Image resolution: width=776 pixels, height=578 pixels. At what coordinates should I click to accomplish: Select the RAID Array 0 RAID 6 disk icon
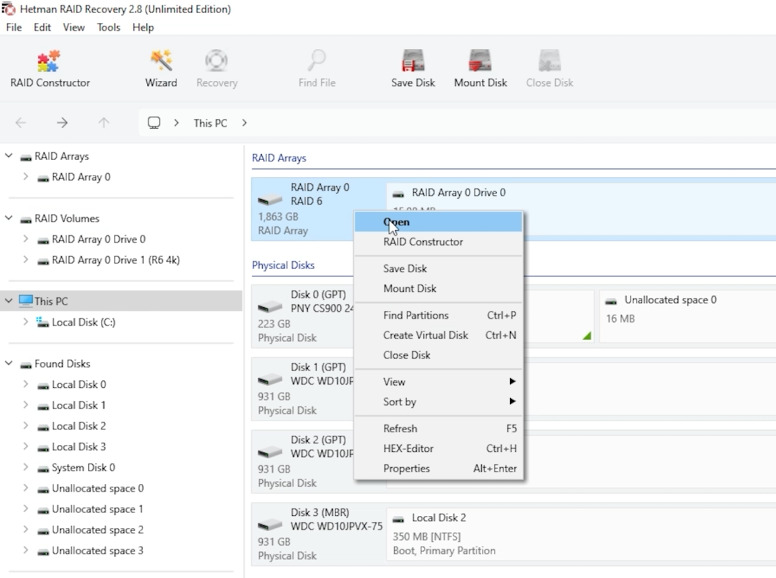270,199
